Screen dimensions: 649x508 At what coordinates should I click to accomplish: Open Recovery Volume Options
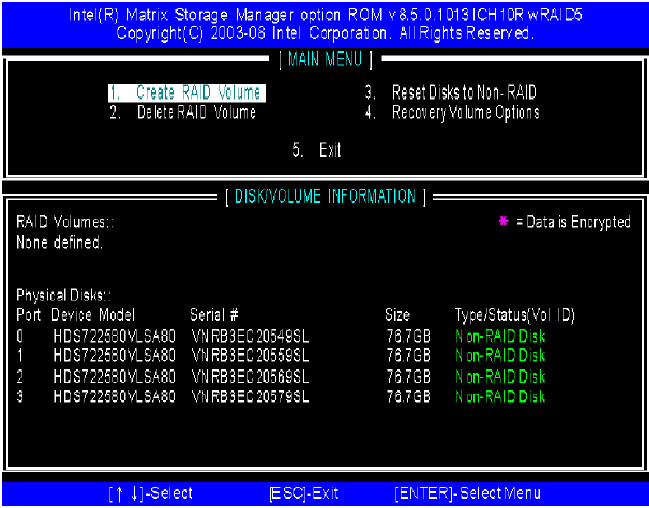[x=452, y=113]
